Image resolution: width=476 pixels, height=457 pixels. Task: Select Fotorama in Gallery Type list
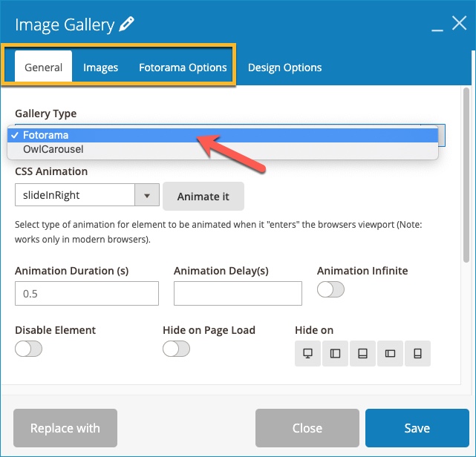pyautogui.click(x=223, y=135)
